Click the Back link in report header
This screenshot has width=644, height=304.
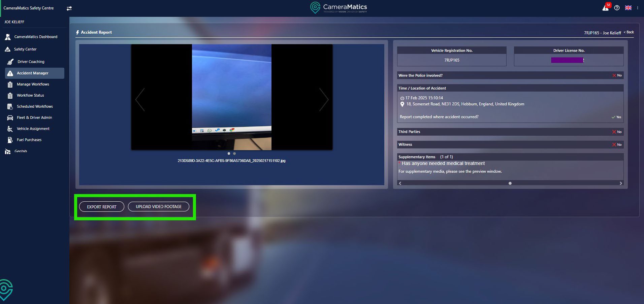click(x=629, y=32)
